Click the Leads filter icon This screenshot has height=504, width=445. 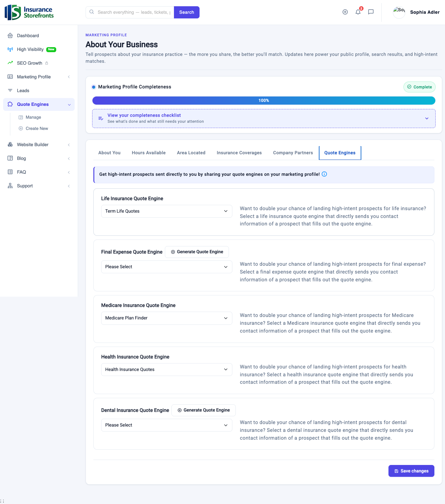click(x=10, y=91)
